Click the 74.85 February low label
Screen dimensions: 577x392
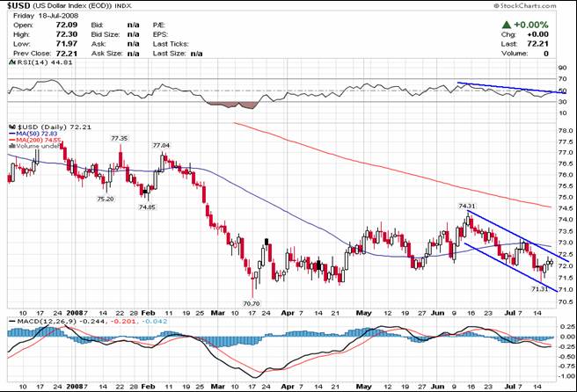point(146,207)
